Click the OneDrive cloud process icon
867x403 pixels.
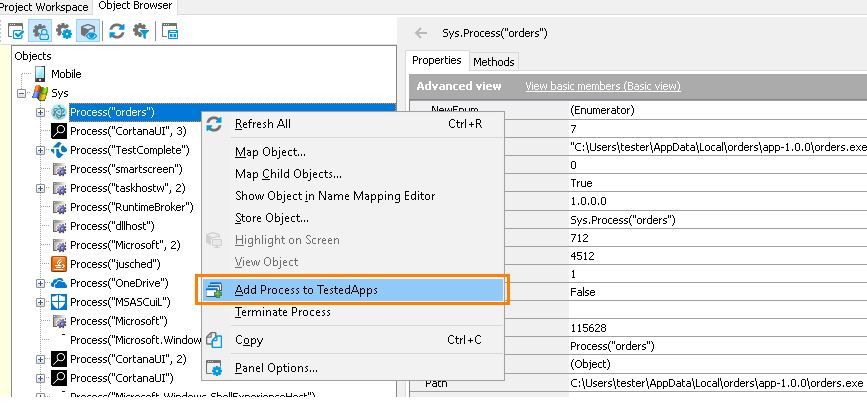coord(59,283)
